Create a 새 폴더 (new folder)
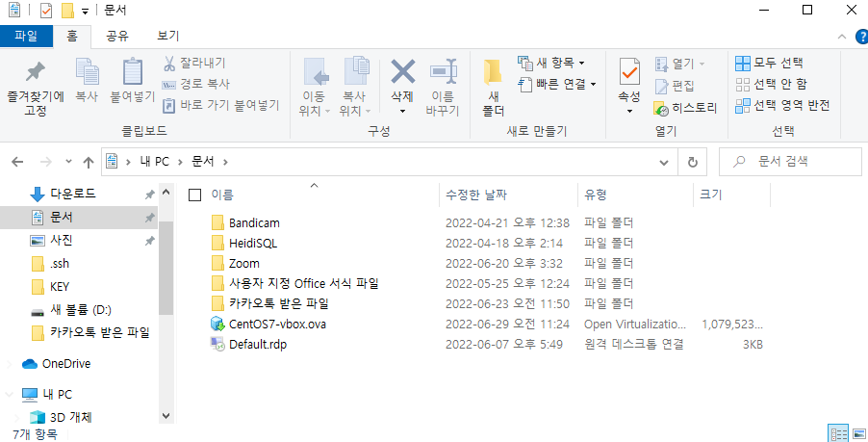The image size is (868, 442). pos(493,87)
